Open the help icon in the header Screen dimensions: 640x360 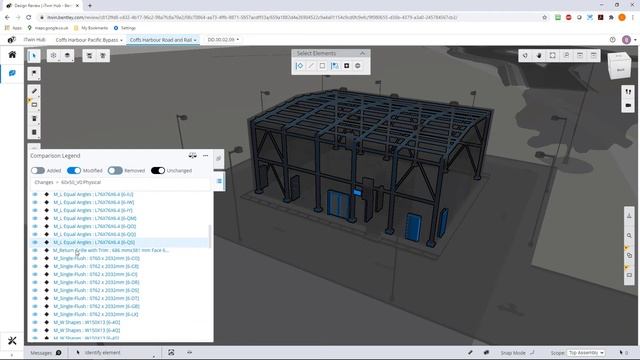pos(613,40)
